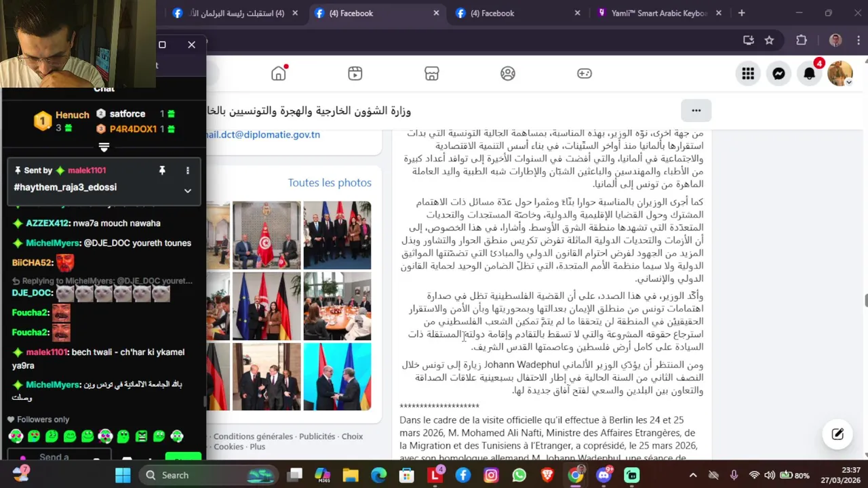Show hidden system tray icons chevron
Screen dimensions: 868x488
[693, 475]
